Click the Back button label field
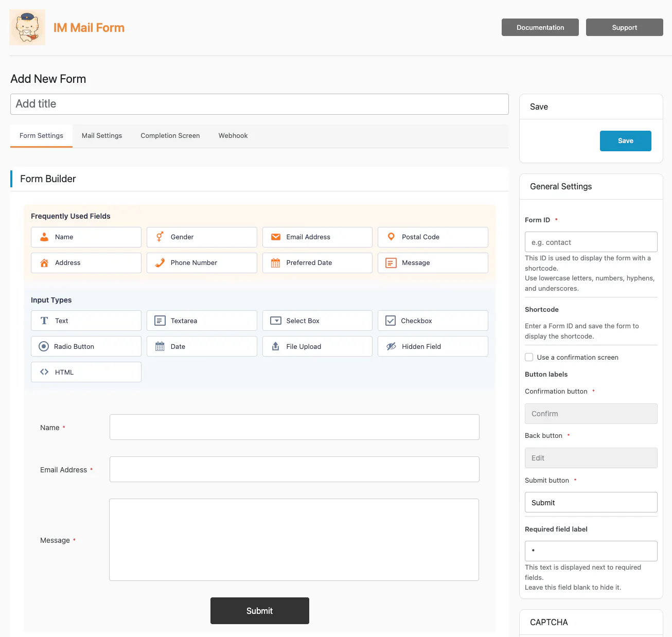This screenshot has width=672, height=637. coord(591,458)
